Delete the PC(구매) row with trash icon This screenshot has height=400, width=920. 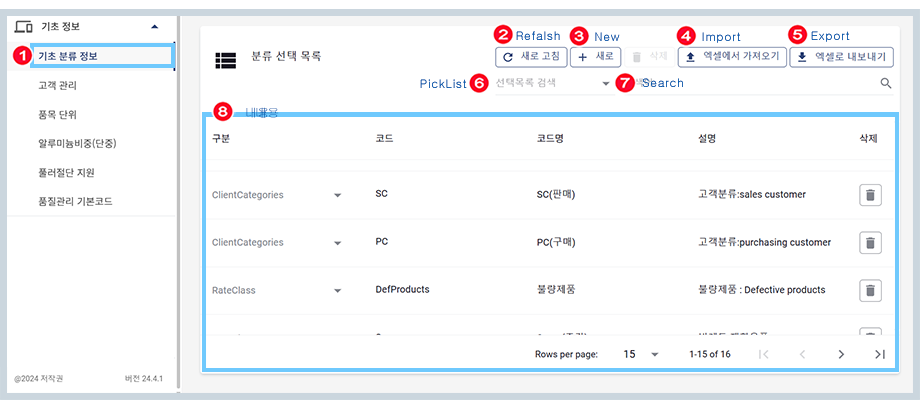tap(871, 242)
